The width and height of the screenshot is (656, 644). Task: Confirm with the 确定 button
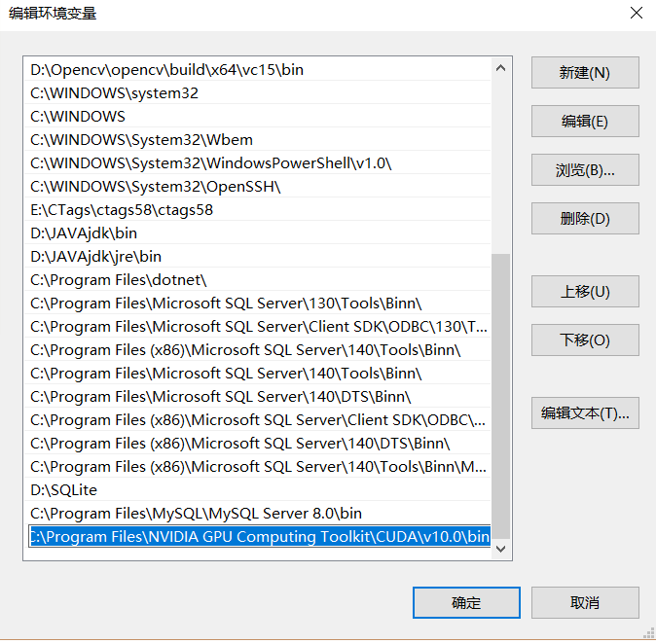pos(466,602)
